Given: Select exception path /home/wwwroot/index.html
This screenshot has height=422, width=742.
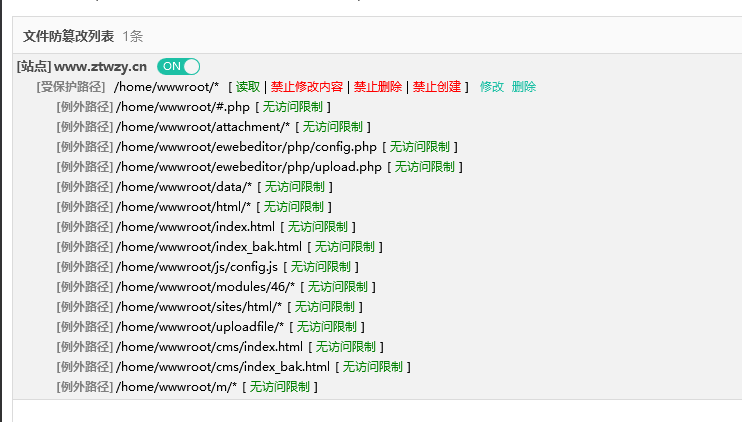Looking at the screenshot, I should pos(195,227).
